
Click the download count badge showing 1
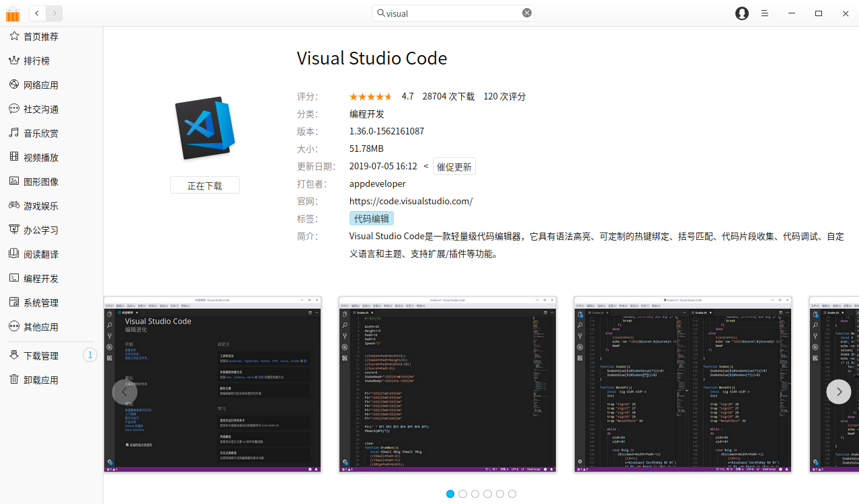click(90, 355)
